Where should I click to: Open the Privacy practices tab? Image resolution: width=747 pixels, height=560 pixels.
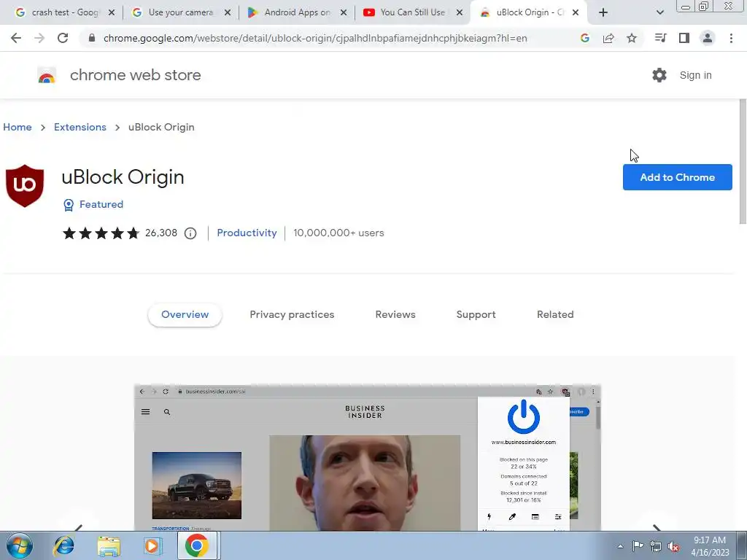pos(292,315)
